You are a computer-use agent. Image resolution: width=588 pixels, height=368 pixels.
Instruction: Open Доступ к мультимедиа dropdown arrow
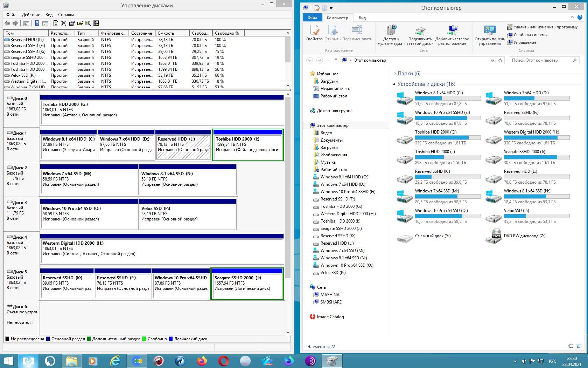click(x=404, y=44)
